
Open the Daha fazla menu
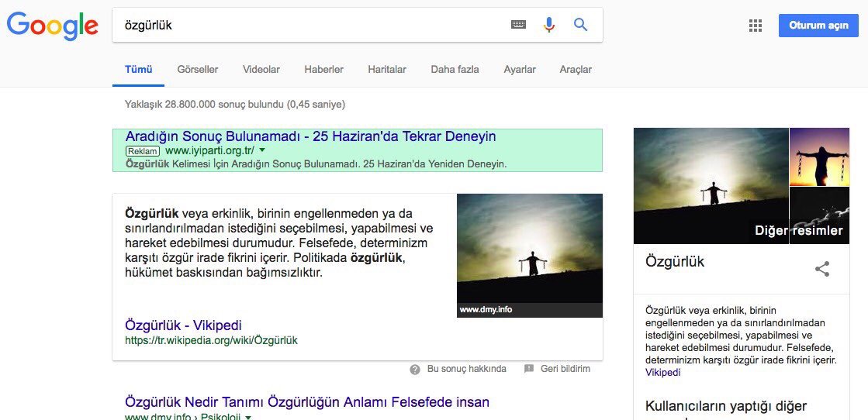point(455,70)
